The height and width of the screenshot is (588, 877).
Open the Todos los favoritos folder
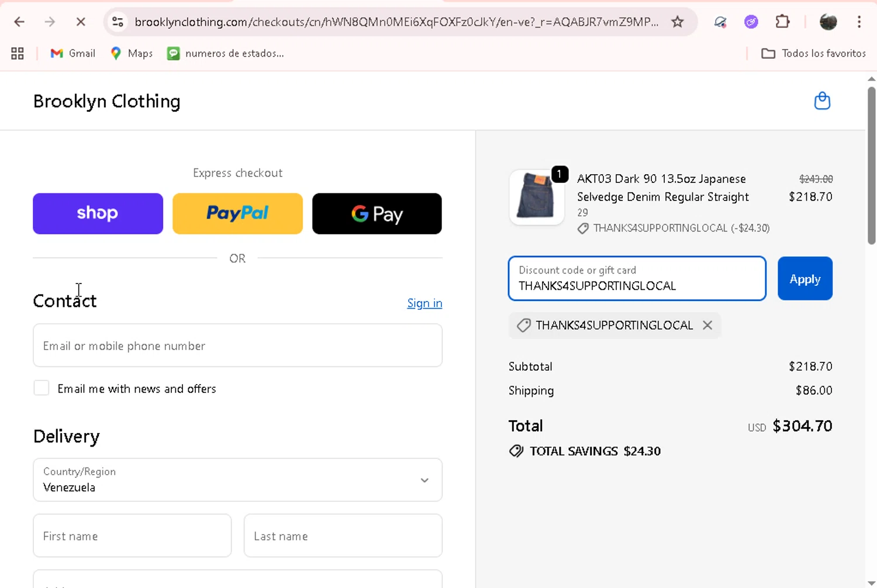point(813,53)
